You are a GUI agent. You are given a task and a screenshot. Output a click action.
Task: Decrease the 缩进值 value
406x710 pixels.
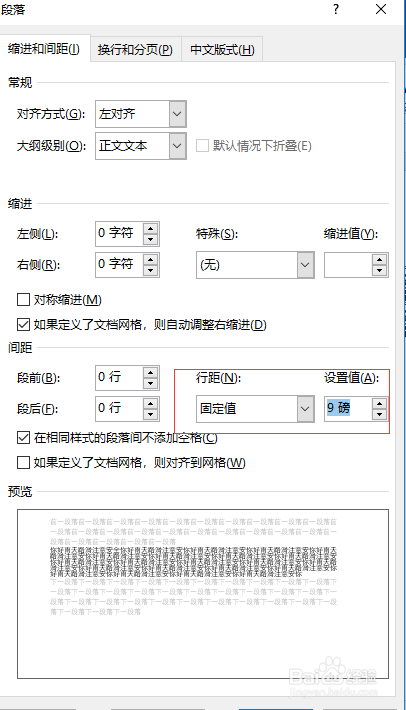point(380,271)
